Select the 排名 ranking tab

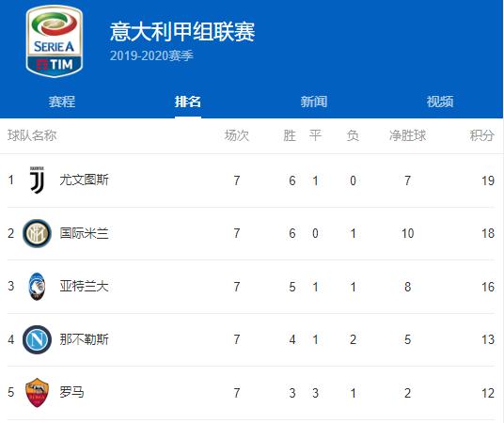pos(188,102)
